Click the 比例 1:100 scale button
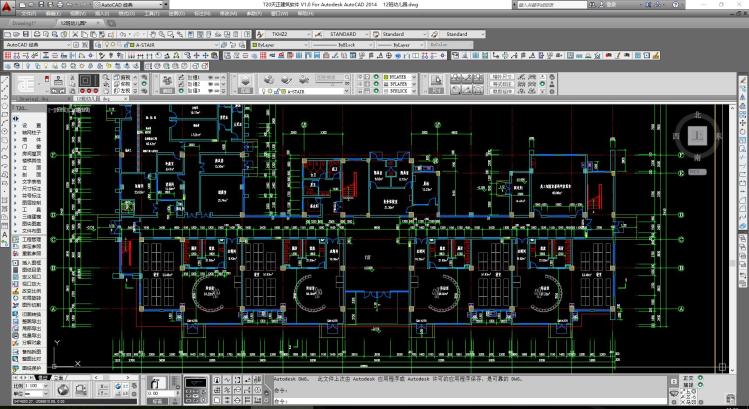 click(x=30, y=386)
